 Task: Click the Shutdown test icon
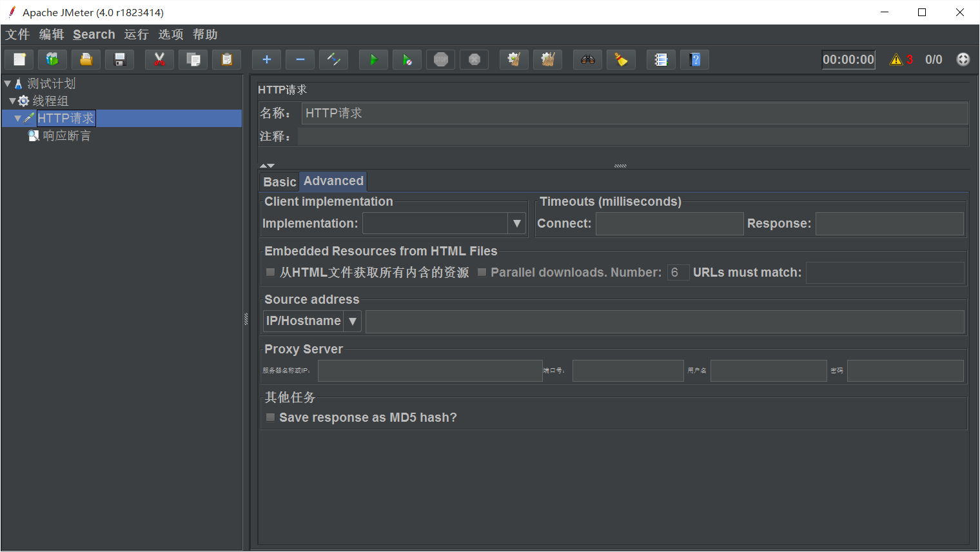coord(475,59)
